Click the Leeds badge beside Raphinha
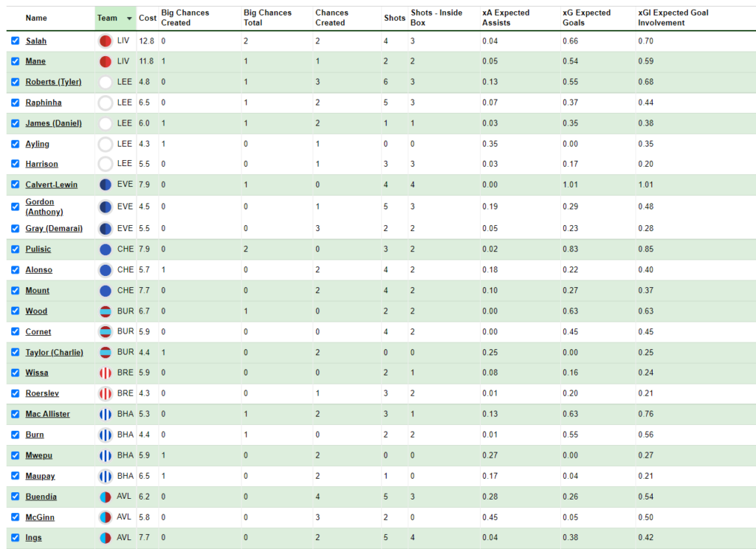Image resolution: width=756 pixels, height=549 pixels. click(x=106, y=103)
